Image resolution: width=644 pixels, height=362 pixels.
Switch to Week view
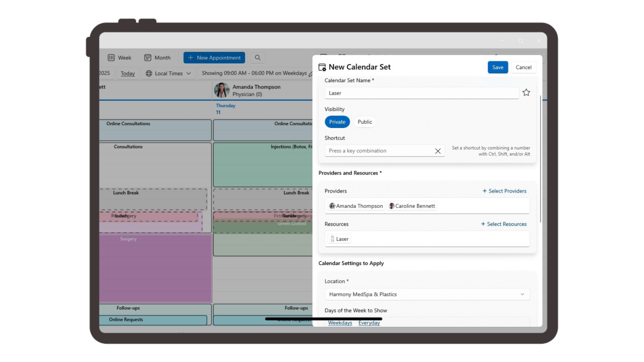pos(119,58)
